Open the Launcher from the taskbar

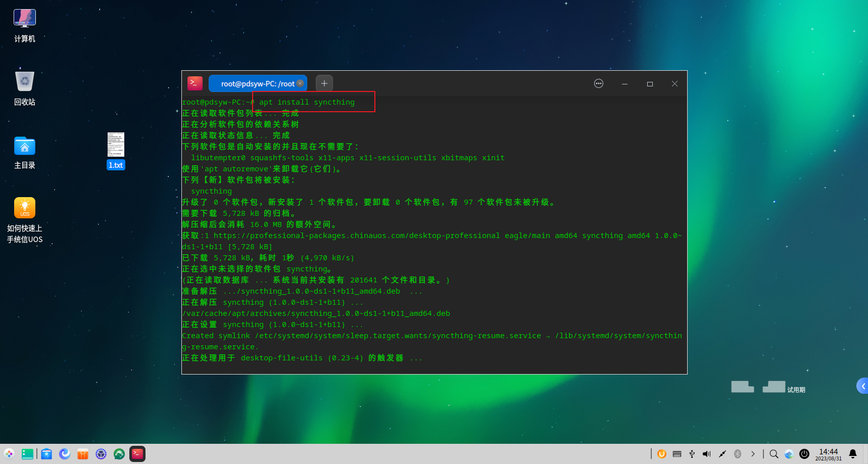(x=8, y=453)
